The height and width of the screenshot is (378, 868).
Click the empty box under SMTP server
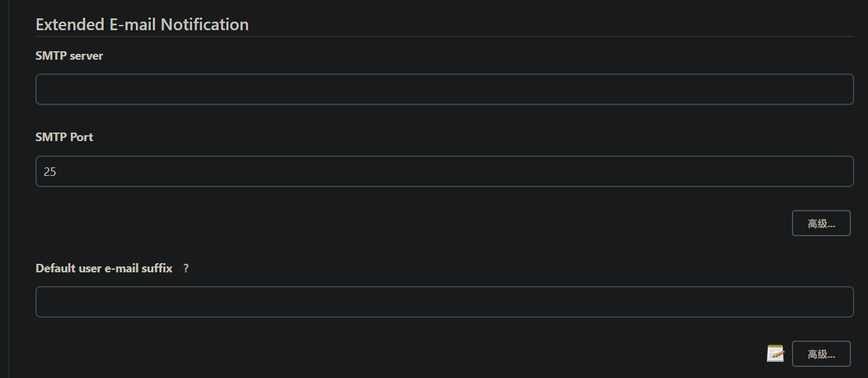[x=444, y=89]
